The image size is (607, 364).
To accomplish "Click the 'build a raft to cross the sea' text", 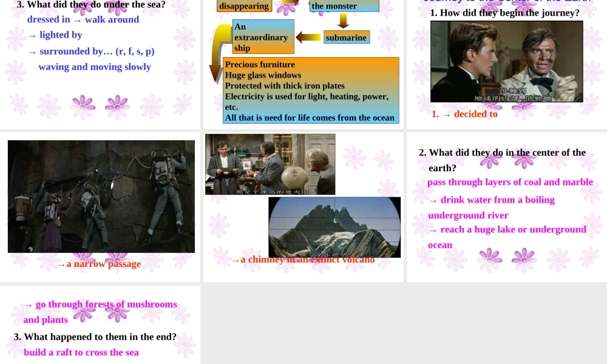I will [x=81, y=352].
